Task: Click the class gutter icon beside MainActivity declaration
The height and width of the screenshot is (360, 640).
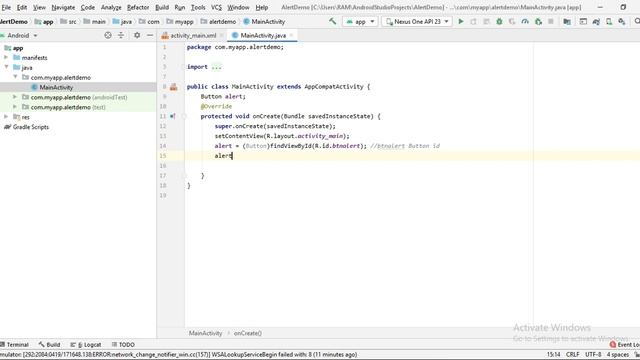Action: coord(173,87)
